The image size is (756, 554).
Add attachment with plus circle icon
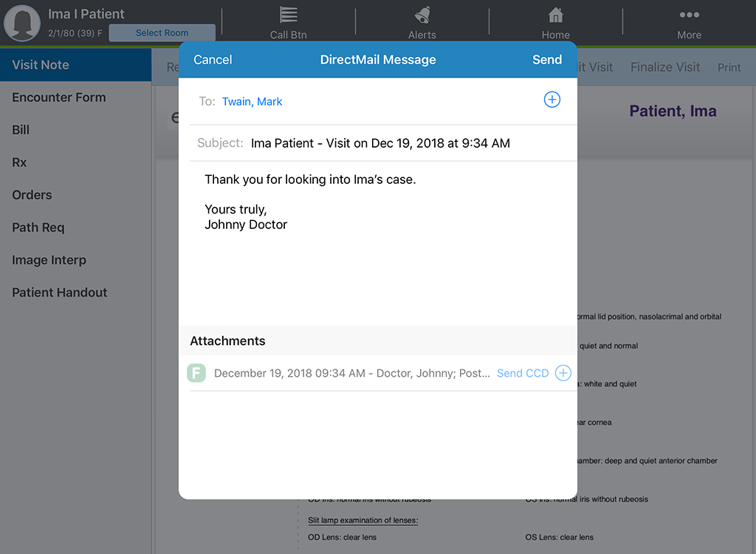tap(563, 372)
